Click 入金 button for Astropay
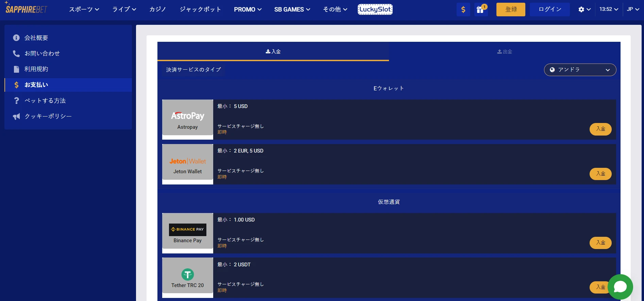The height and width of the screenshot is (301, 644). 600,129
